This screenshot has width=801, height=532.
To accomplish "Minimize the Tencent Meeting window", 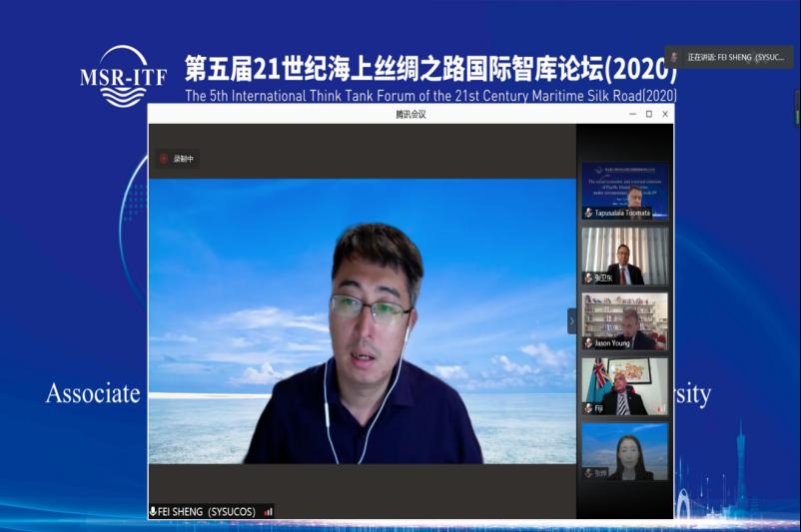I will click(632, 114).
